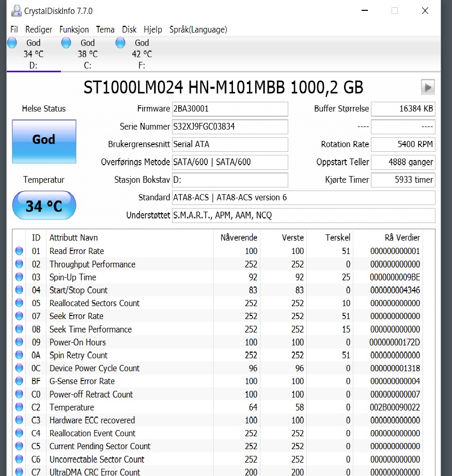The width and height of the screenshot is (452, 476).
Task: Click status orb for Read Error Rate
Action: [19, 251]
